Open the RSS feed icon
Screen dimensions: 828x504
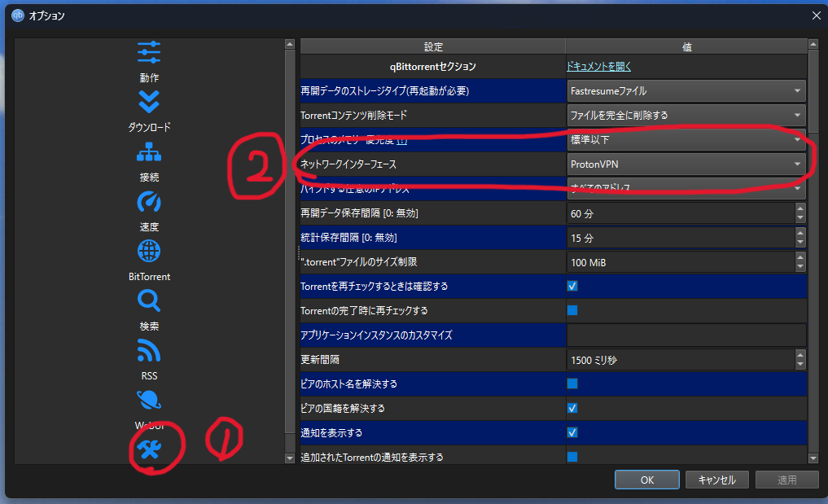click(x=149, y=351)
